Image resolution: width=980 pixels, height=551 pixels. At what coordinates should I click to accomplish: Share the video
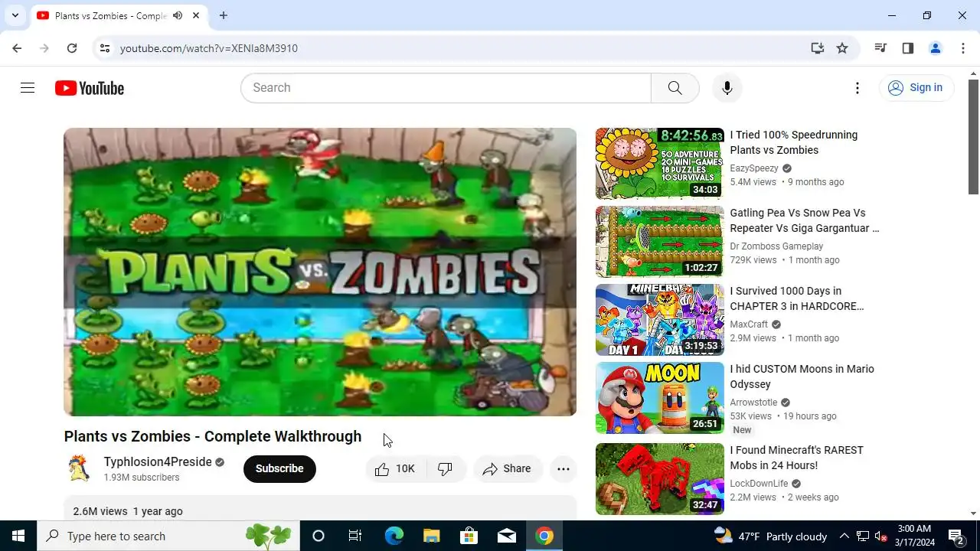pyautogui.click(x=507, y=469)
